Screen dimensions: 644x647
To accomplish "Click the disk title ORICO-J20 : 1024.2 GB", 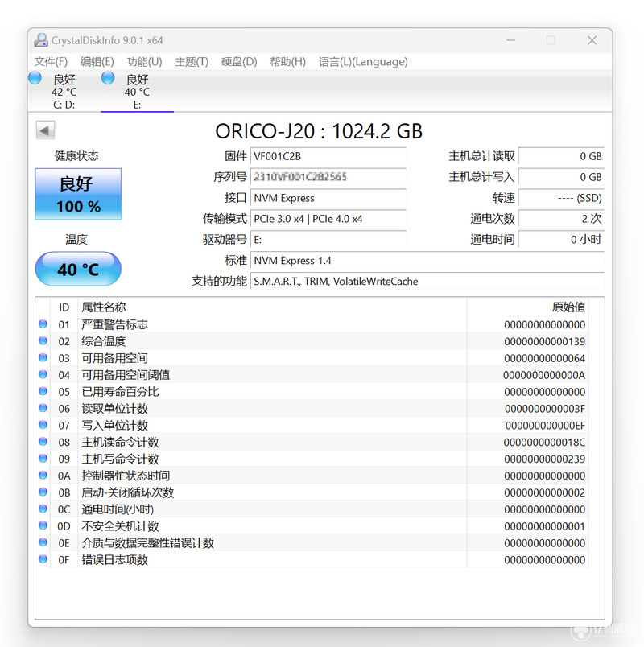I will coord(319,131).
